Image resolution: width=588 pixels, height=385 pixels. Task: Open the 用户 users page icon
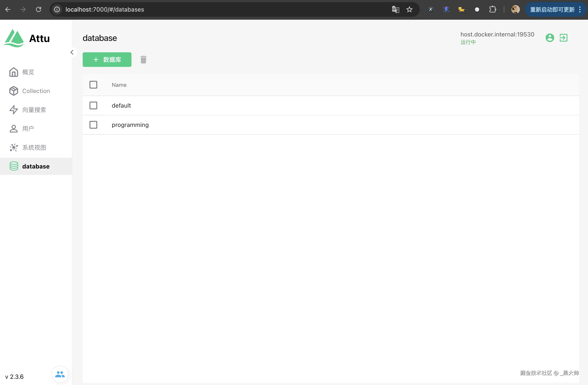13,129
